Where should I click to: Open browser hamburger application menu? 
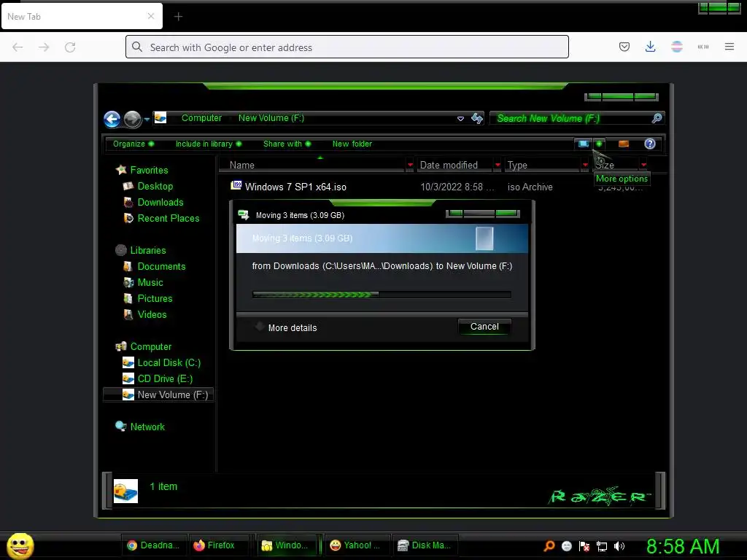point(729,47)
